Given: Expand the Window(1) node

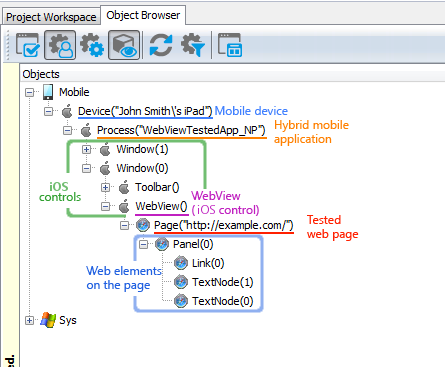Looking at the screenshot, I should click(x=86, y=149).
